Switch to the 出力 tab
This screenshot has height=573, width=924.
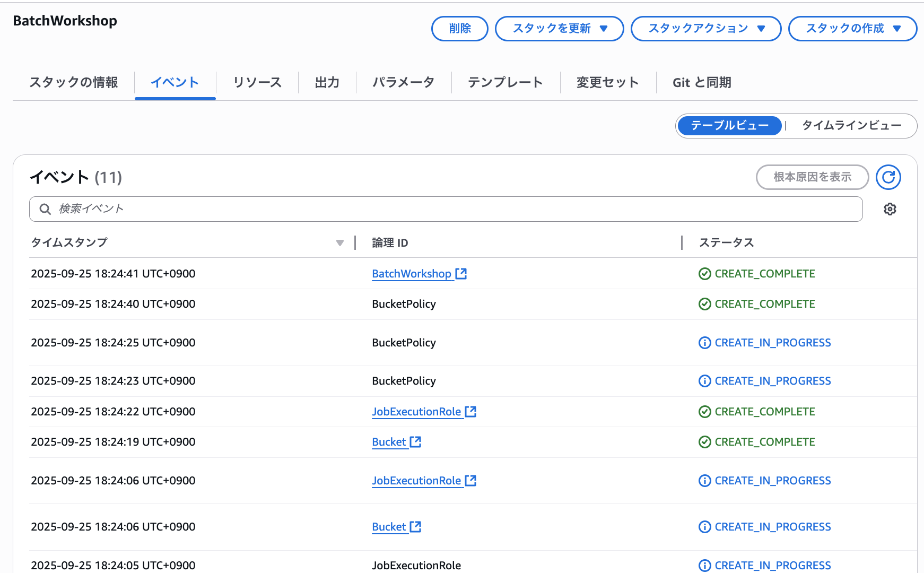tap(327, 82)
